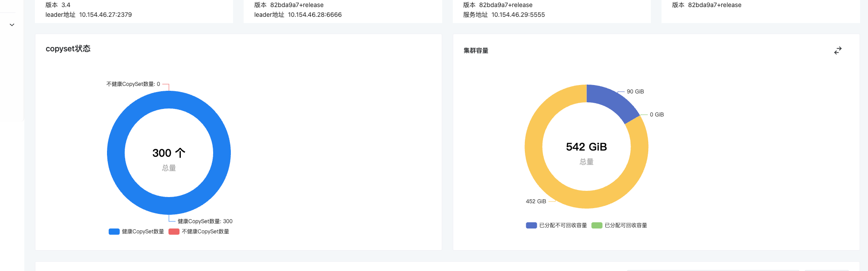Click the 不健康CopySet数量: 0 chart label
The width and height of the screenshot is (868, 271).
[x=133, y=84]
